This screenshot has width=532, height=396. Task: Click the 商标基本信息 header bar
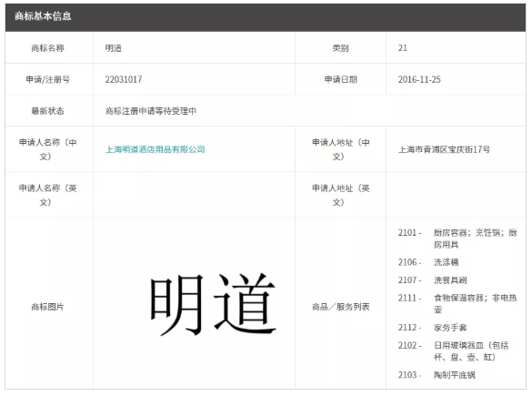(266, 17)
